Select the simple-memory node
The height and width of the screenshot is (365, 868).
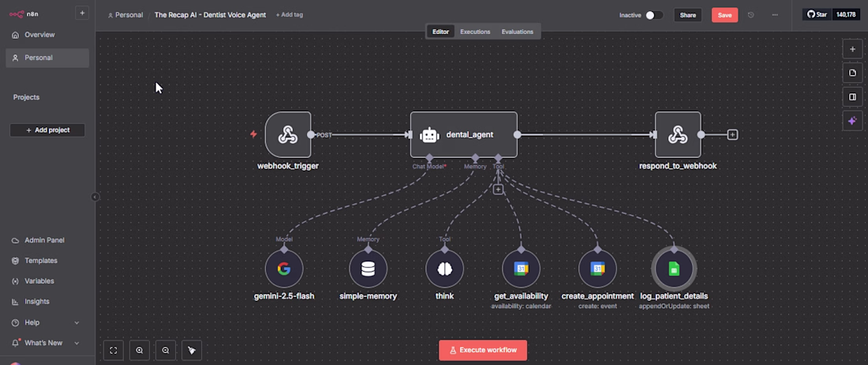click(369, 269)
